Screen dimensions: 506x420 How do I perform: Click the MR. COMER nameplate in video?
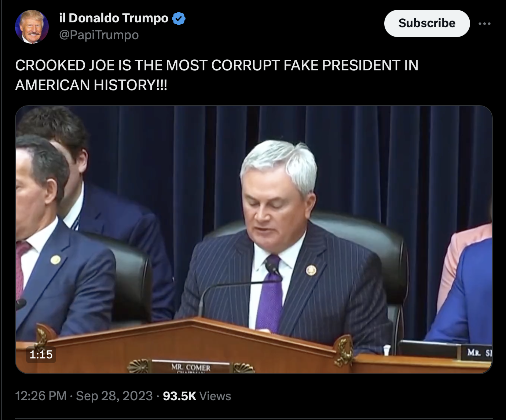(191, 367)
